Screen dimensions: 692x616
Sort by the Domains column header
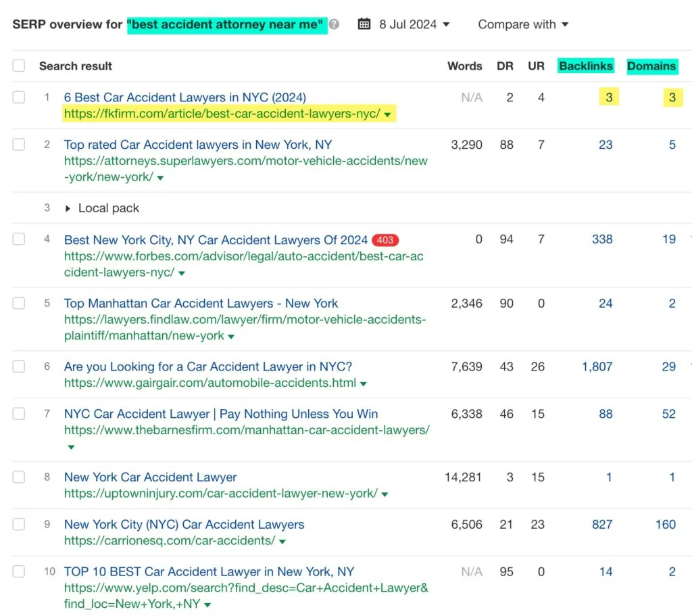click(x=651, y=66)
